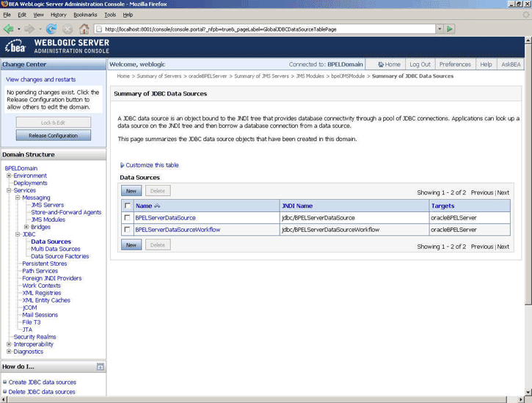Click the top Next pagination link

coord(503,192)
